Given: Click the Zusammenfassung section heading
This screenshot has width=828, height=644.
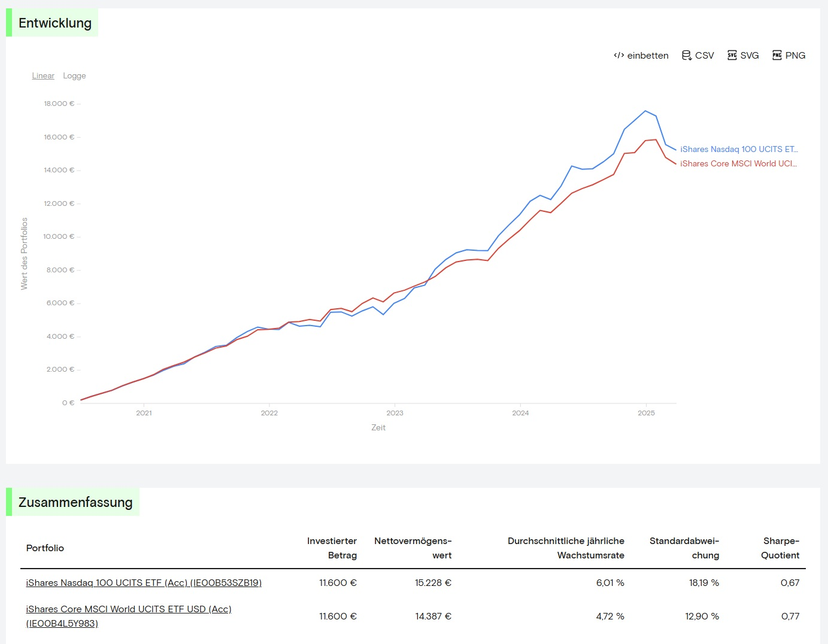Looking at the screenshot, I should tap(75, 502).
